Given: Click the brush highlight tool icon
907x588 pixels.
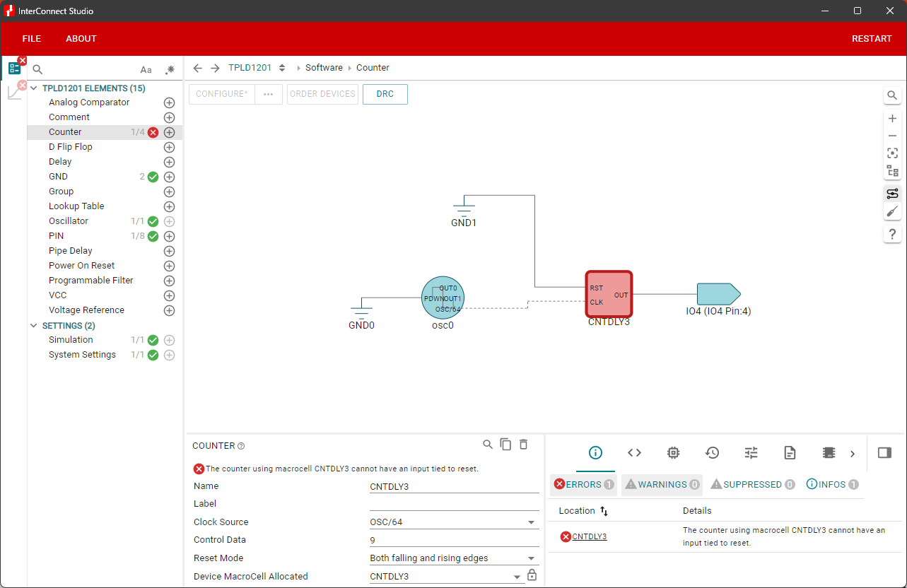Looking at the screenshot, I should pos(892,211).
